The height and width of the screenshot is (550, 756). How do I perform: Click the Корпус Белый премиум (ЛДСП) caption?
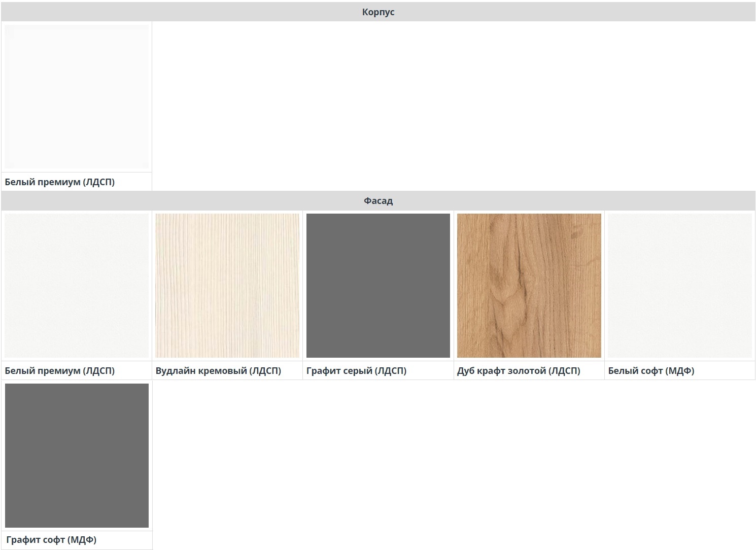coord(59,182)
